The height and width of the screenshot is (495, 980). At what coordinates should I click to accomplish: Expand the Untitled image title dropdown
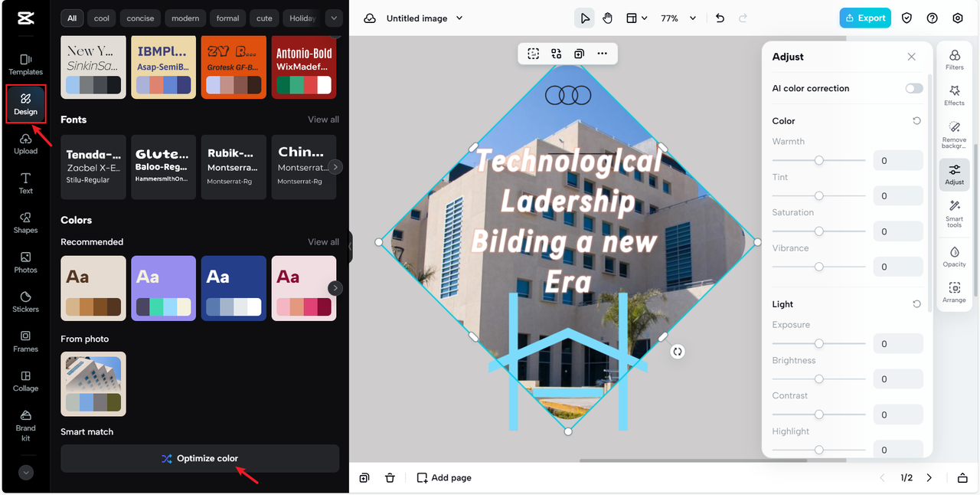pyautogui.click(x=459, y=18)
